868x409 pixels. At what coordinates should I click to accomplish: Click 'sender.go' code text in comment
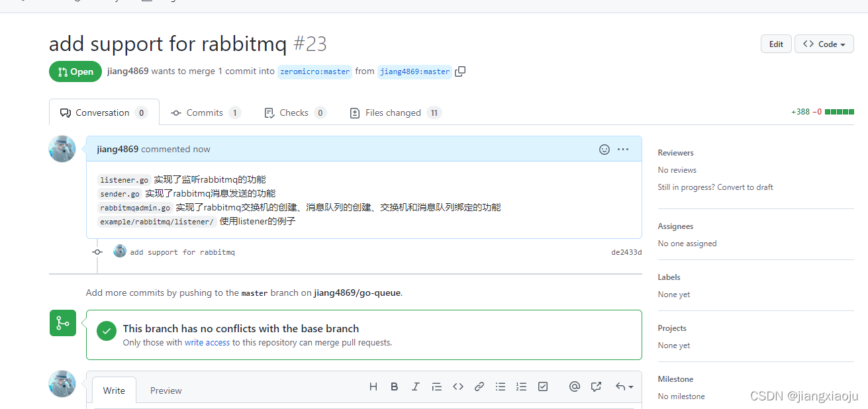120,194
